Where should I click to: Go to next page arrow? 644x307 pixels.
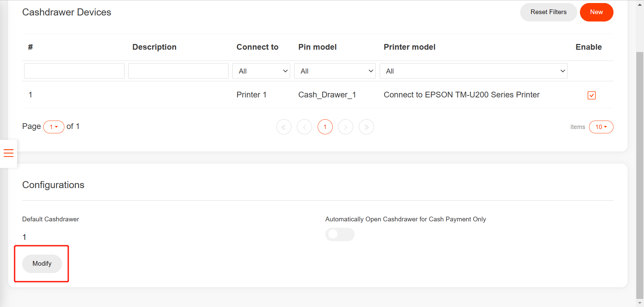(x=345, y=127)
